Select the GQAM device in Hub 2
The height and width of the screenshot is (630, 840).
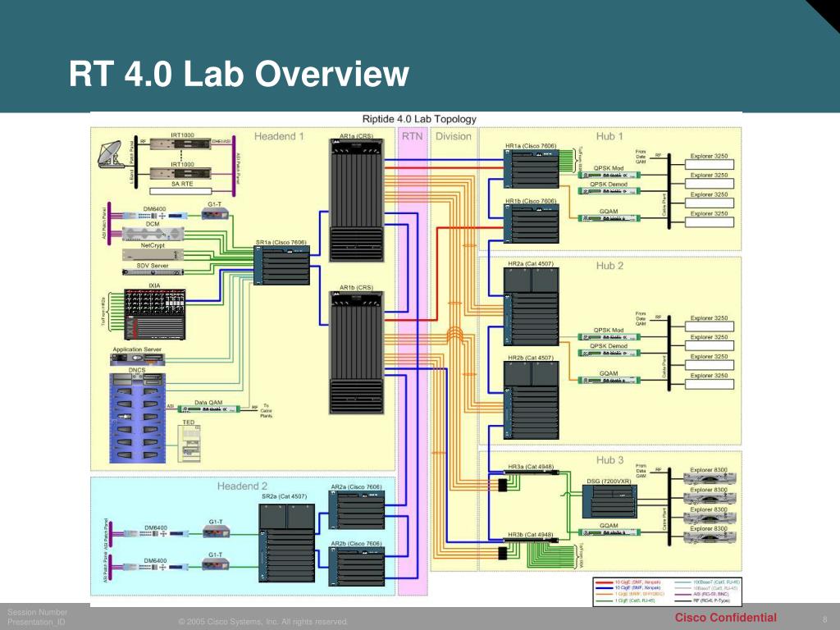(x=609, y=381)
